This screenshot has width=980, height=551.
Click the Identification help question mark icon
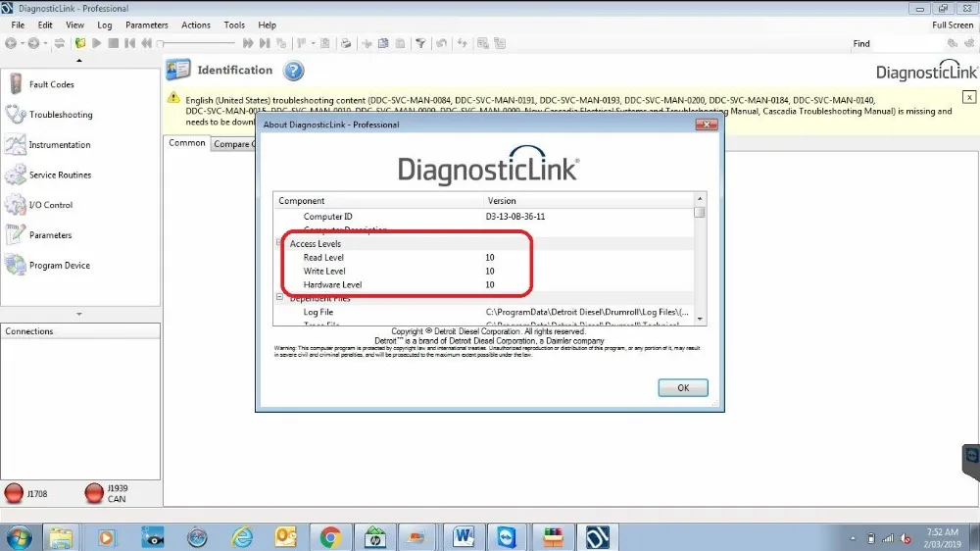[x=293, y=71]
